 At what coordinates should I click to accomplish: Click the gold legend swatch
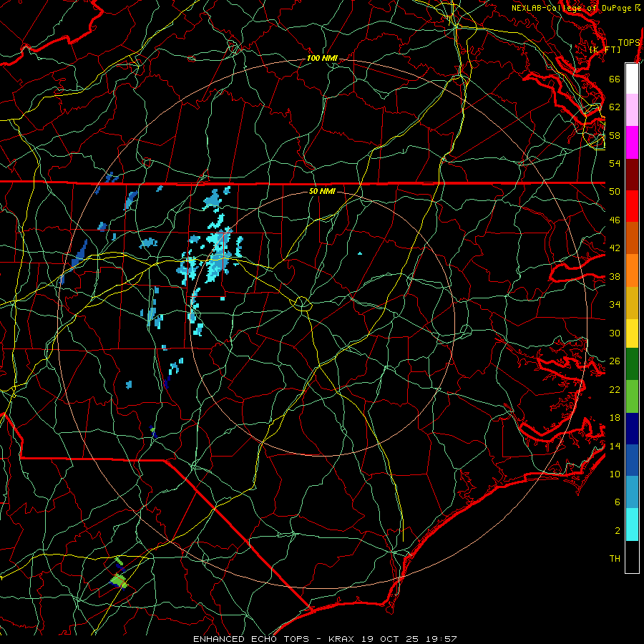point(632,303)
